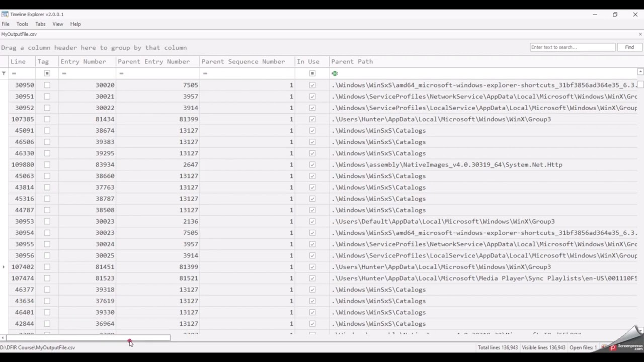Click the Media Player Sync Playlists path cell
The height and width of the screenshot is (362, 644).
coord(483,278)
